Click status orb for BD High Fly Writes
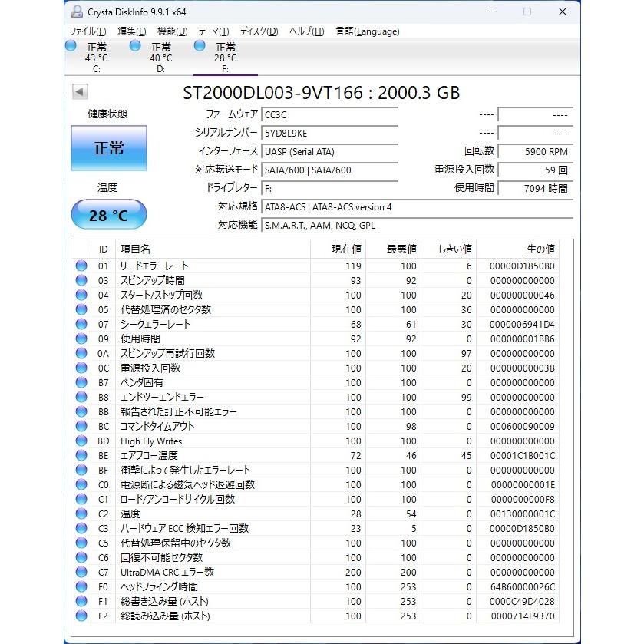 point(81,441)
